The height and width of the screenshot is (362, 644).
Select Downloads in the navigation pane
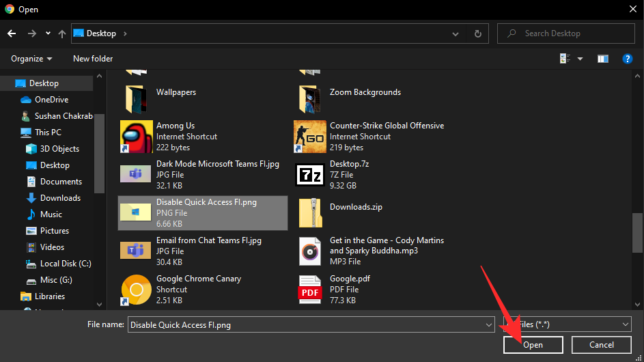60,198
